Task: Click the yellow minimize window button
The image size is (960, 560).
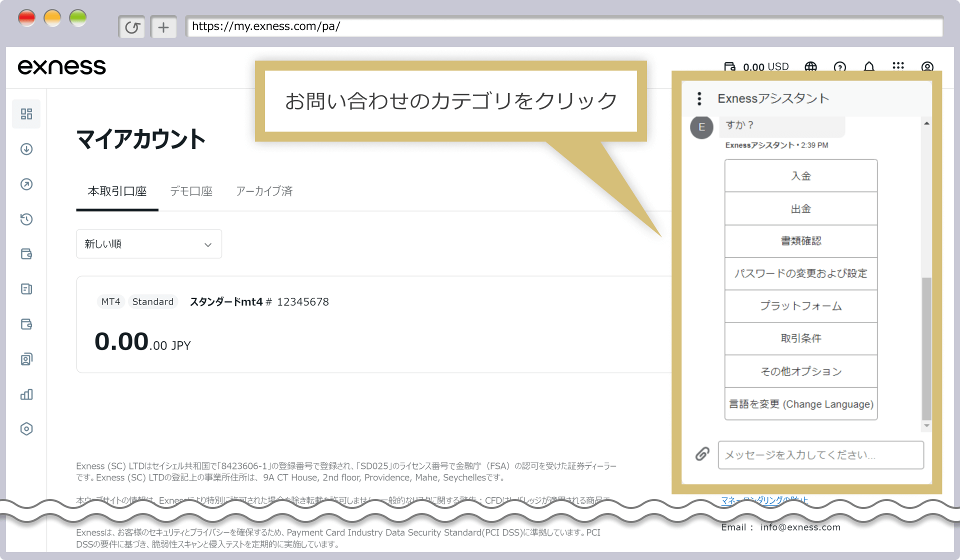Action: (52, 18)
